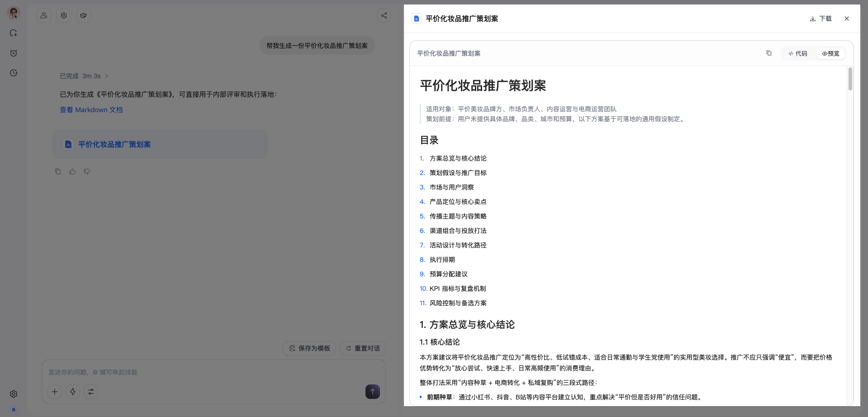Click 保存为模板 button

point(309,348)
